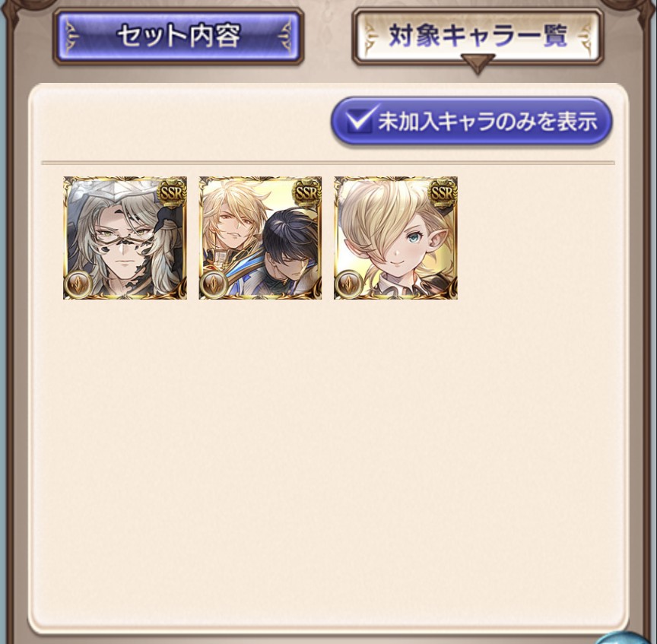Select the blonde pointed-ear character portrait
The width and height of the screenshot is (657, 644).
[395, 237]
